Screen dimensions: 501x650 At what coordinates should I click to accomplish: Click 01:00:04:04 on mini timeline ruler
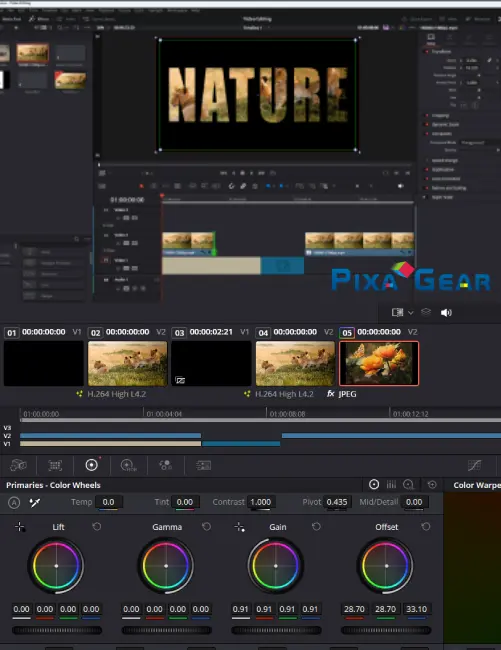[x=164, y=414]
